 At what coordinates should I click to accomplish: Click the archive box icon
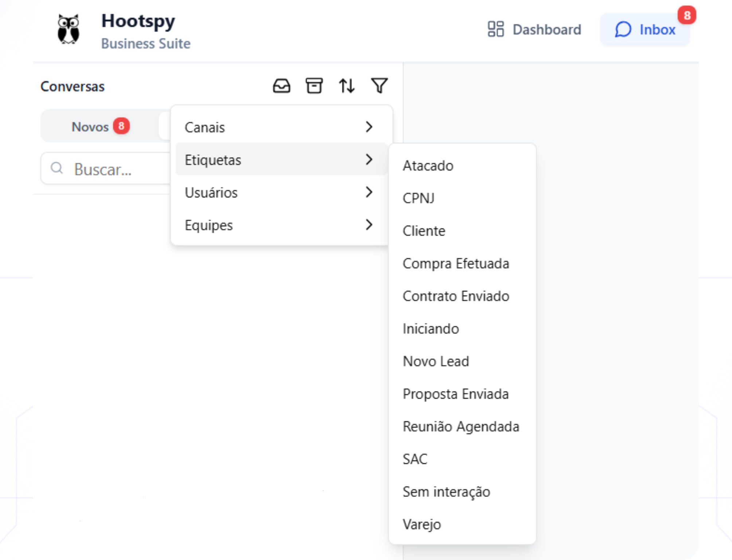click(x=314, y=86)
